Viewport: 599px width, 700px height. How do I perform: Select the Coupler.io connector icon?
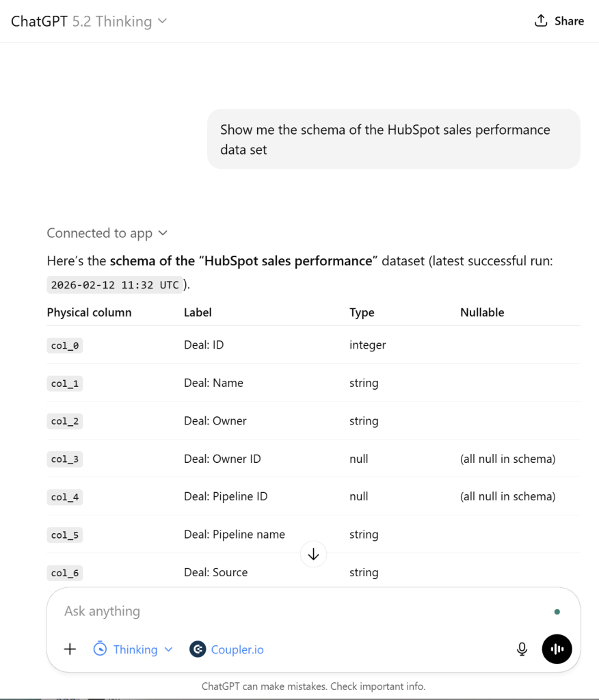(197, 649)
